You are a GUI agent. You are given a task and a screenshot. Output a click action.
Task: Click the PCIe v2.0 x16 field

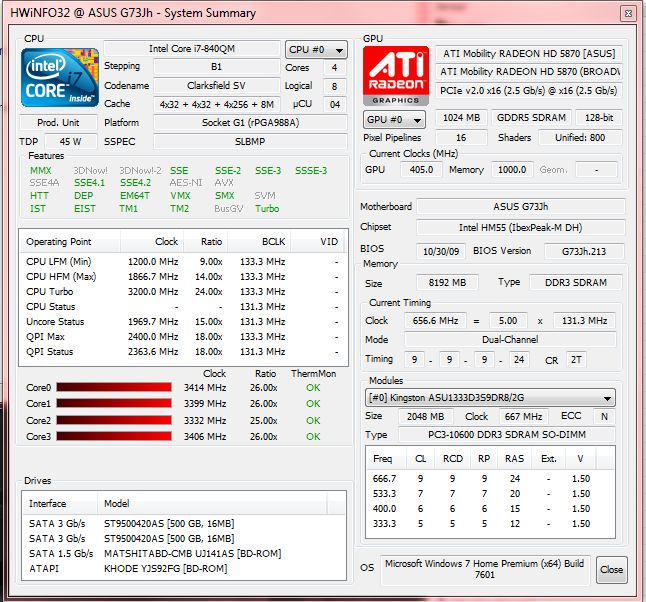(x=529, y=91)
